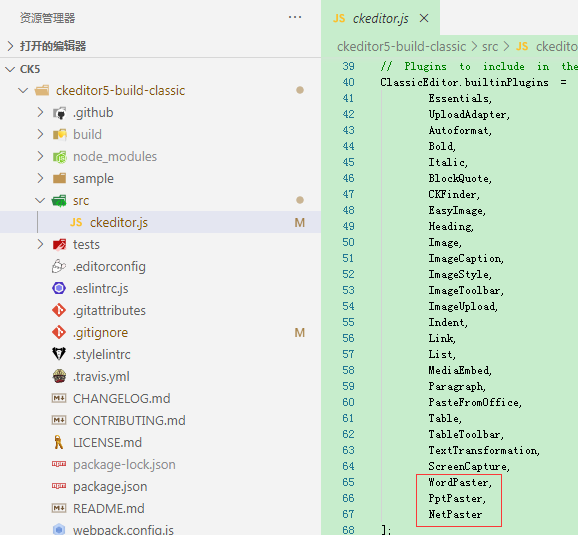Click the CONTRIBUTING.md markdown icon
Screen dimensions: 578x535
point(59,420)
